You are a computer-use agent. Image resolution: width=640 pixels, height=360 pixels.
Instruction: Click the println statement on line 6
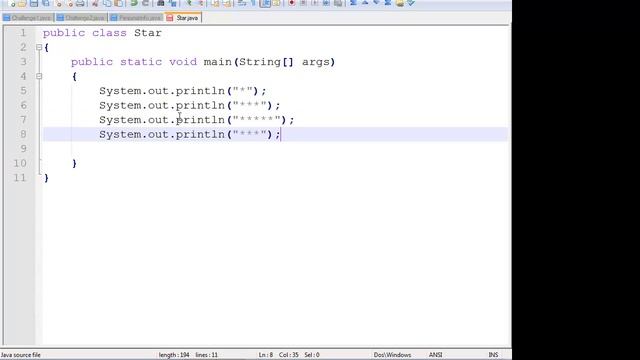pyautogui.click(x=190, y=105)
